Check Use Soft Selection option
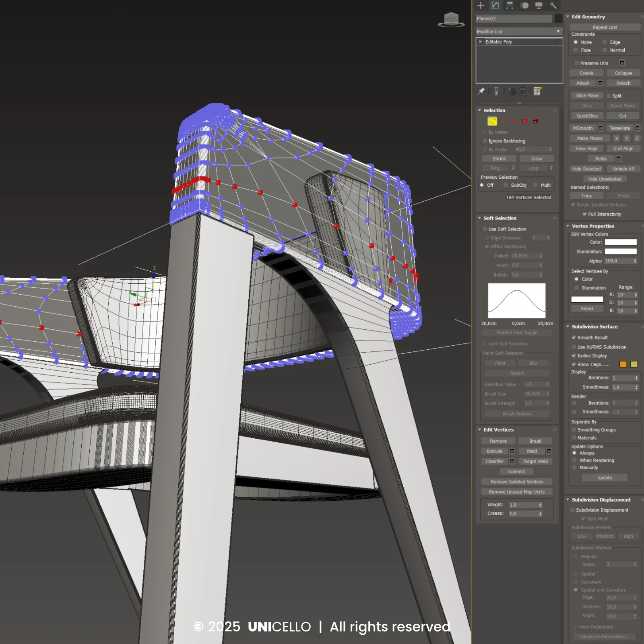 485,229
